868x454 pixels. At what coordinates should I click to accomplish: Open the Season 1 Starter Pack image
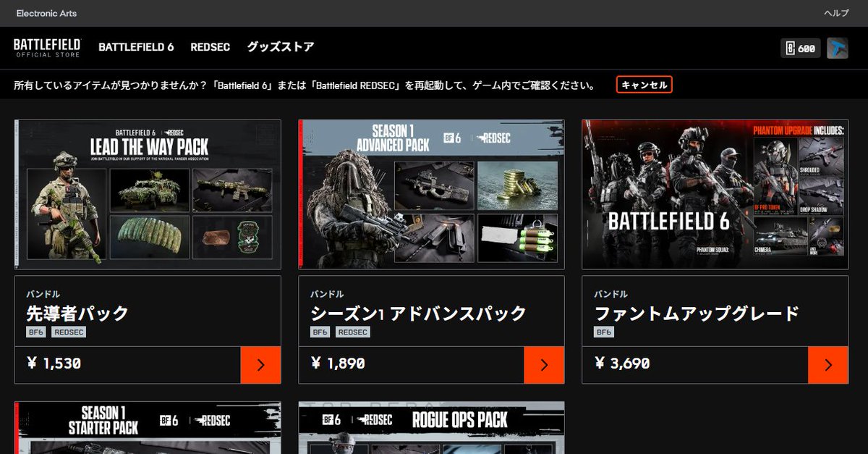coord(148,428)
